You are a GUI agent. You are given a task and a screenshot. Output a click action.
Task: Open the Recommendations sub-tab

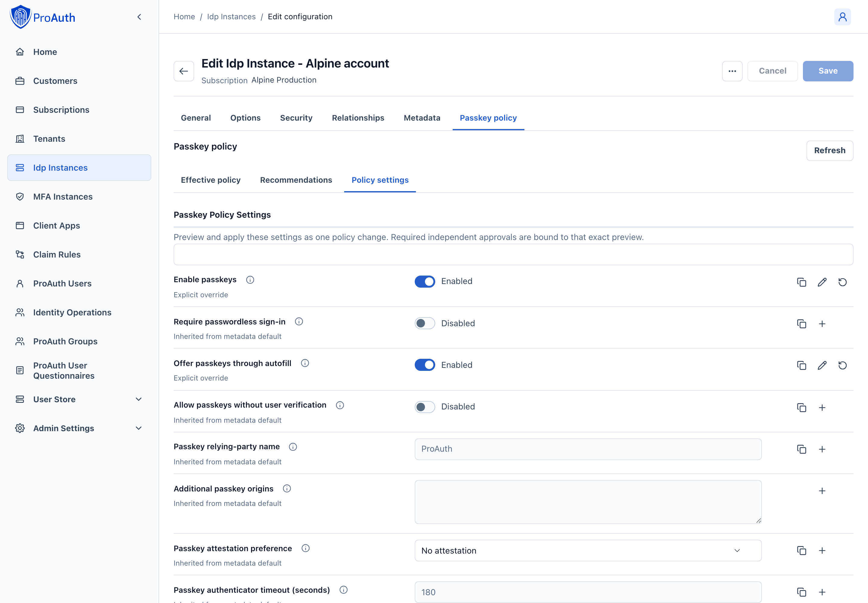(x=296, y=180)
